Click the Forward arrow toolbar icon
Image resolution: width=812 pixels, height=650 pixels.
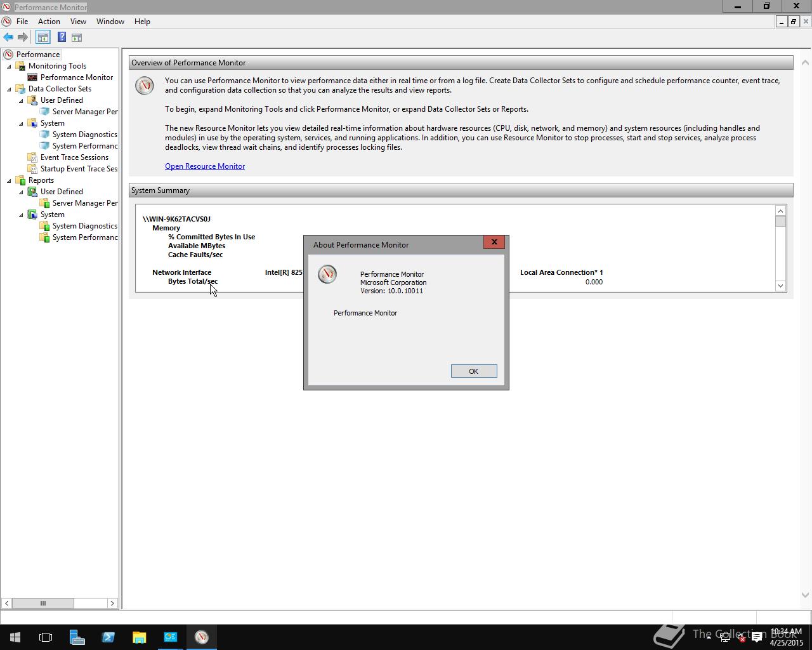[23, 37]
